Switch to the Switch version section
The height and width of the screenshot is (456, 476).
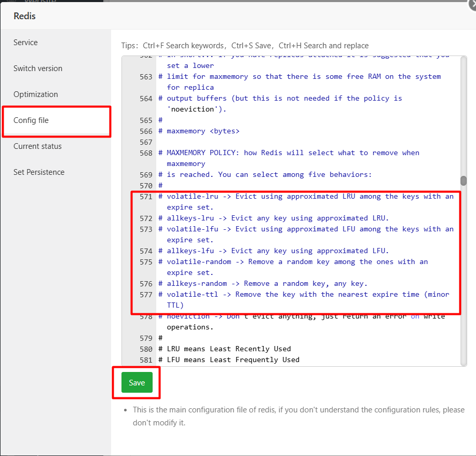point(37,68)
